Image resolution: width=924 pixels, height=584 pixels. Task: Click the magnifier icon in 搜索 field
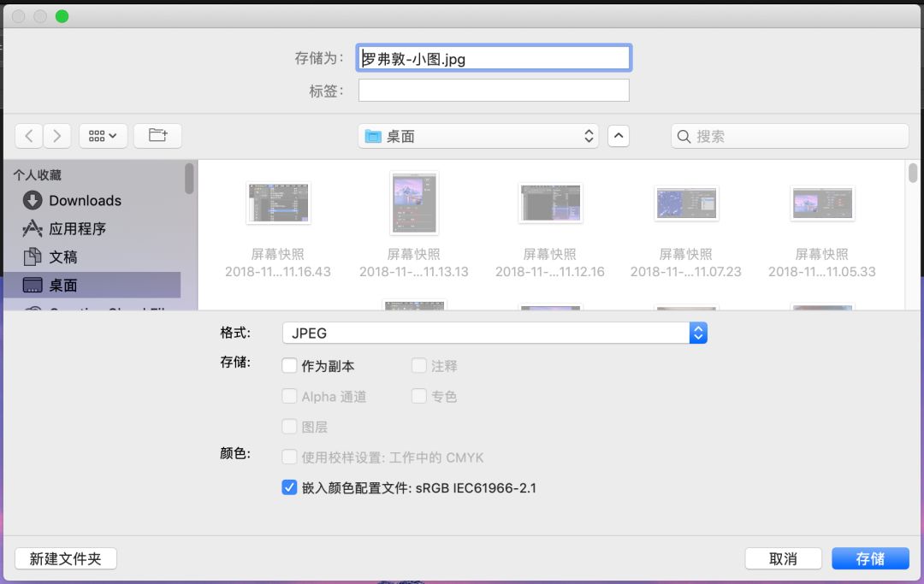tap(683, 135)
